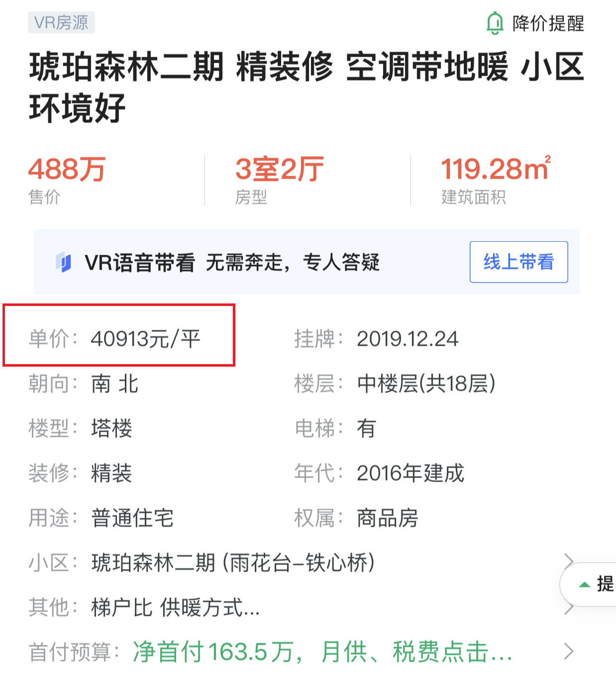
Task: Click the VR房源 tag
Action: coord(61,23)
